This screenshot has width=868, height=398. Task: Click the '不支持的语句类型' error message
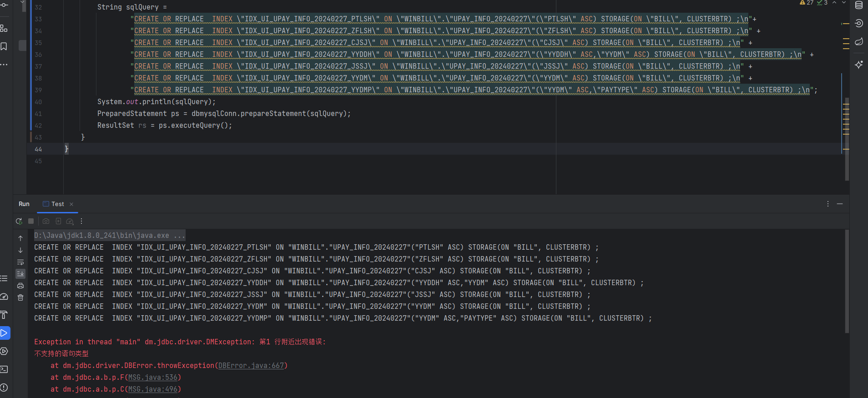tap(61, 354)
